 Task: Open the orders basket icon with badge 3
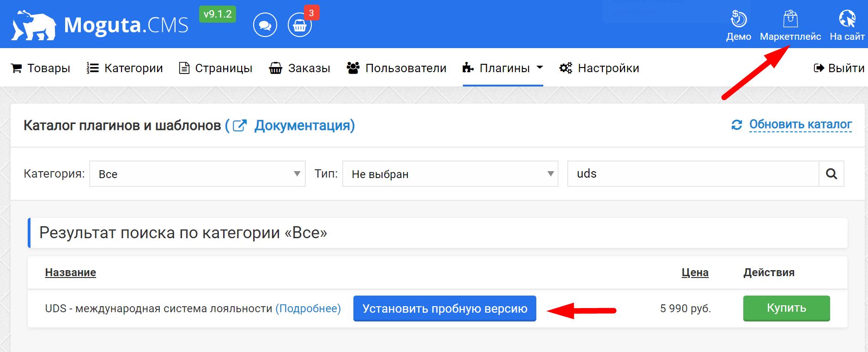coord(300,25)
